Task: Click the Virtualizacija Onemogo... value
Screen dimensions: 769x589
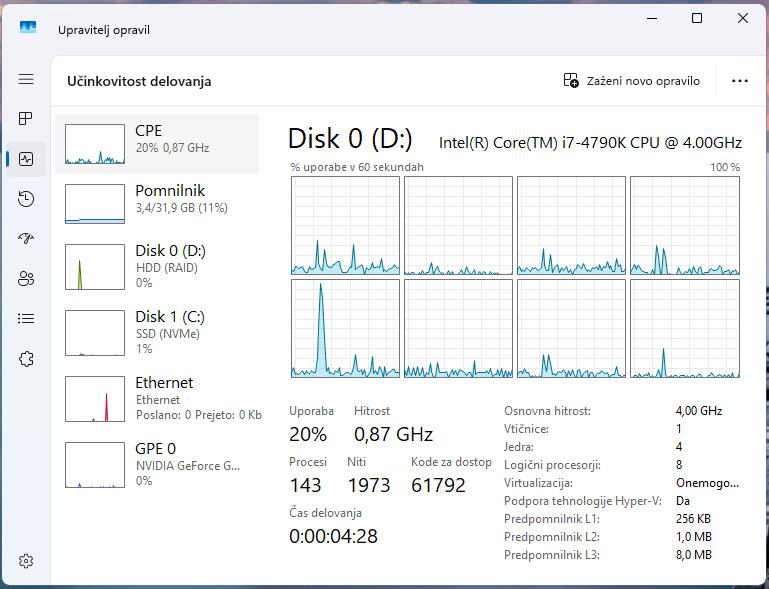Action: tap(707, 483)
